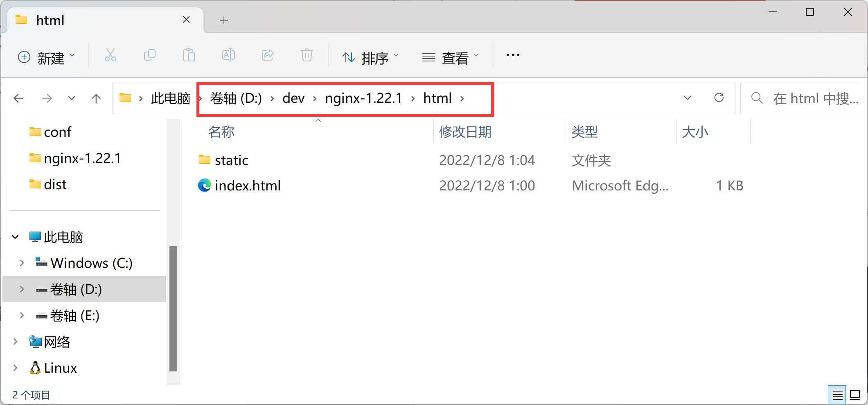The height and width of the screenshot is (405, 868).
Task: Navigate up to the parent folder
Action: click(96, 98)
